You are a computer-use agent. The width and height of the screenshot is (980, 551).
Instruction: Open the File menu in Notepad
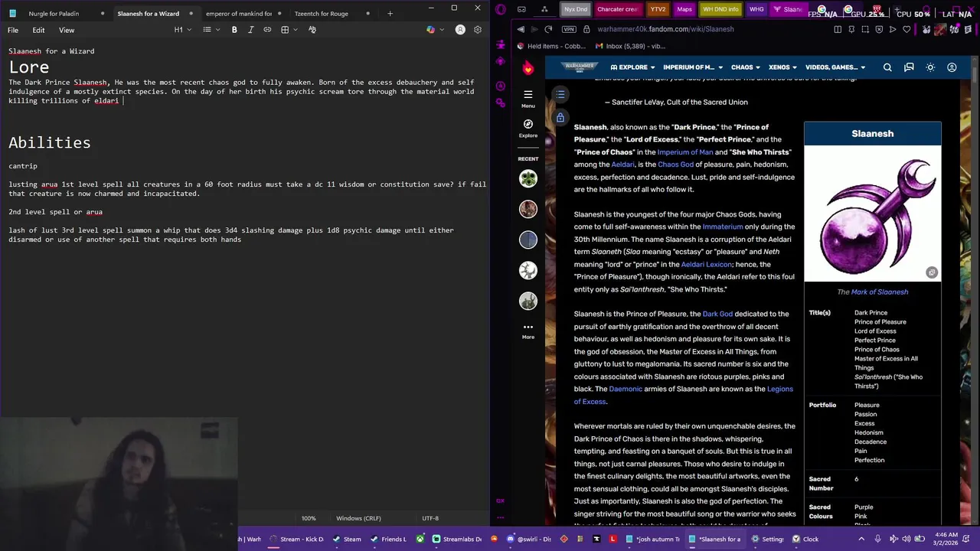(x=13, y=30)
